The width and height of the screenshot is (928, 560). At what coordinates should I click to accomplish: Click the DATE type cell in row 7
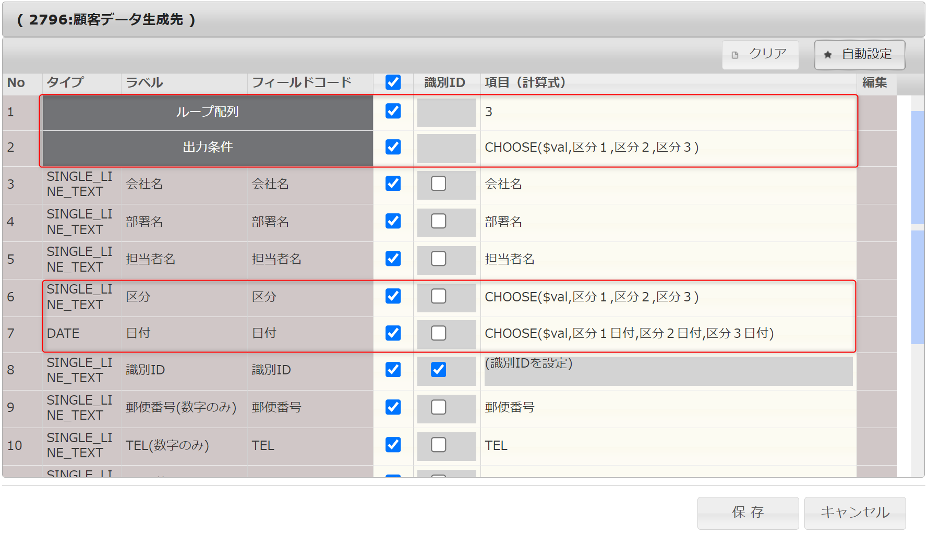click(x=82, y=334)
